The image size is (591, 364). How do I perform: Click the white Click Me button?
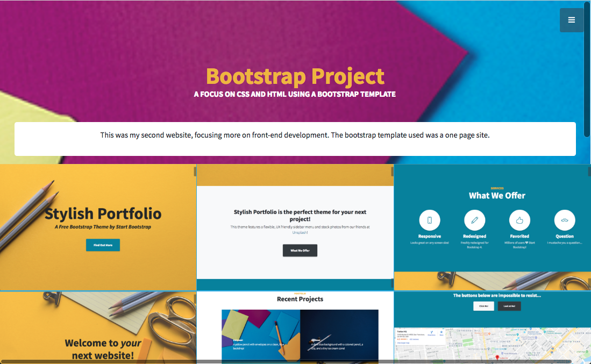[483, 306]
